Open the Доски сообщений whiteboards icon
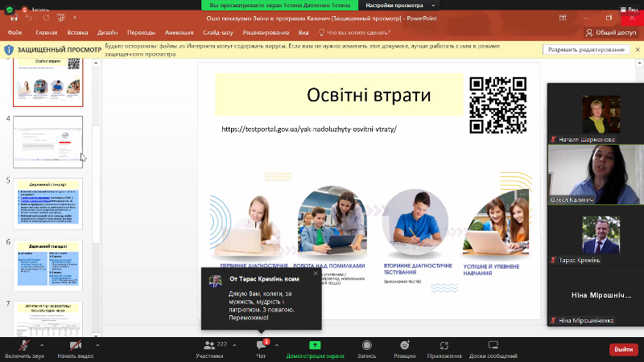 [x=493, y=345]
